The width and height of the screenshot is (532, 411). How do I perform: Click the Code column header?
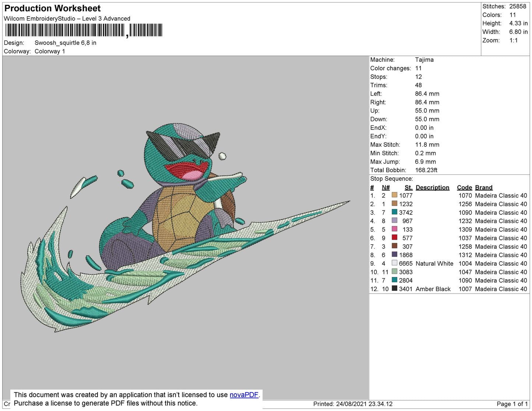pos(464,187)
